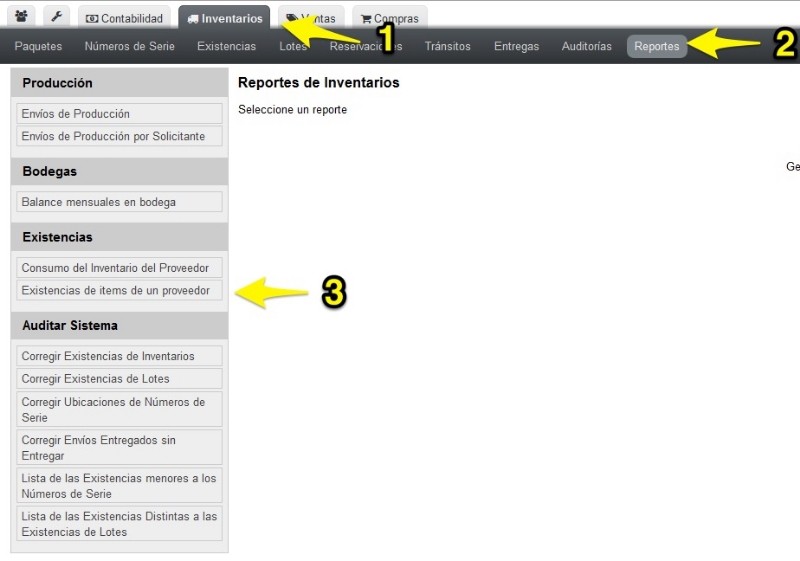Run Corregir Envíos Entregados sin Entregar
The height and width of the screenshot is (561, 800).
(x=119, y=447)
